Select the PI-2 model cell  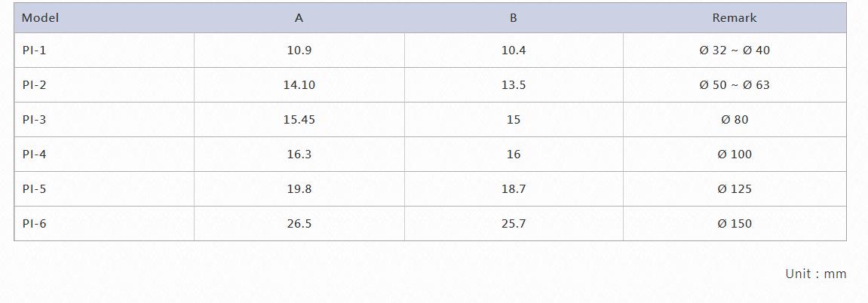click(104, 85)
